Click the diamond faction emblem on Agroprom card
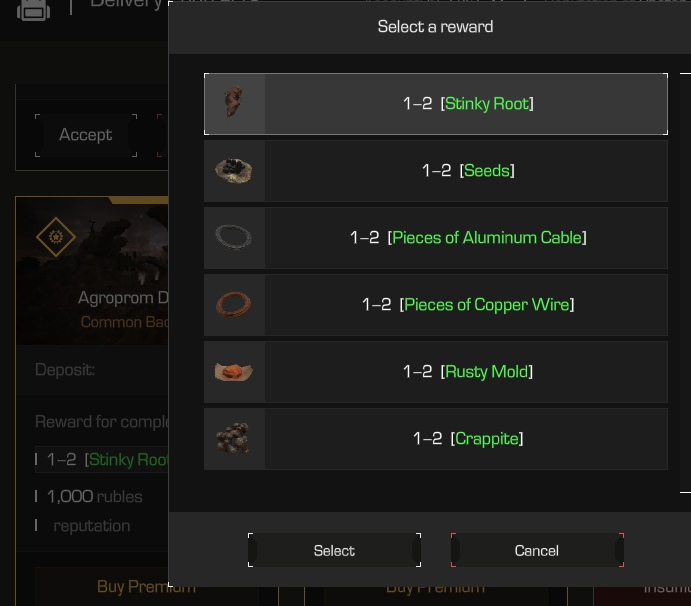The height and width of the screenshot is (606, 691). pos(56,237)
